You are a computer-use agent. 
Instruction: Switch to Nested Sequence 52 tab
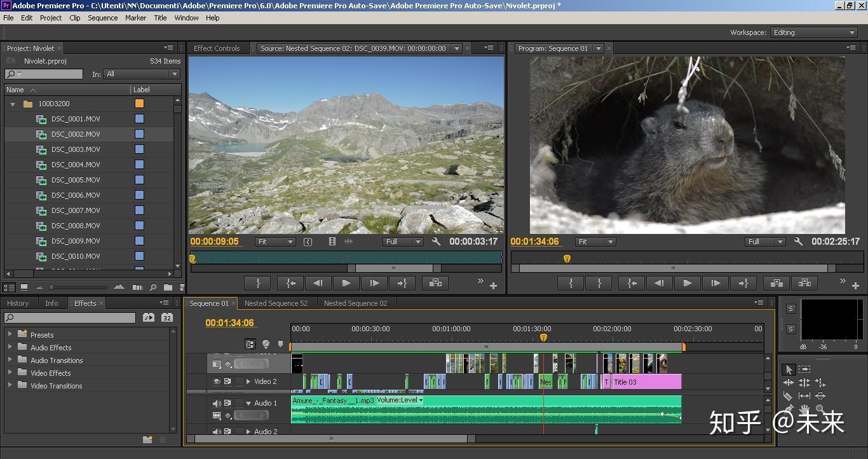276,303
